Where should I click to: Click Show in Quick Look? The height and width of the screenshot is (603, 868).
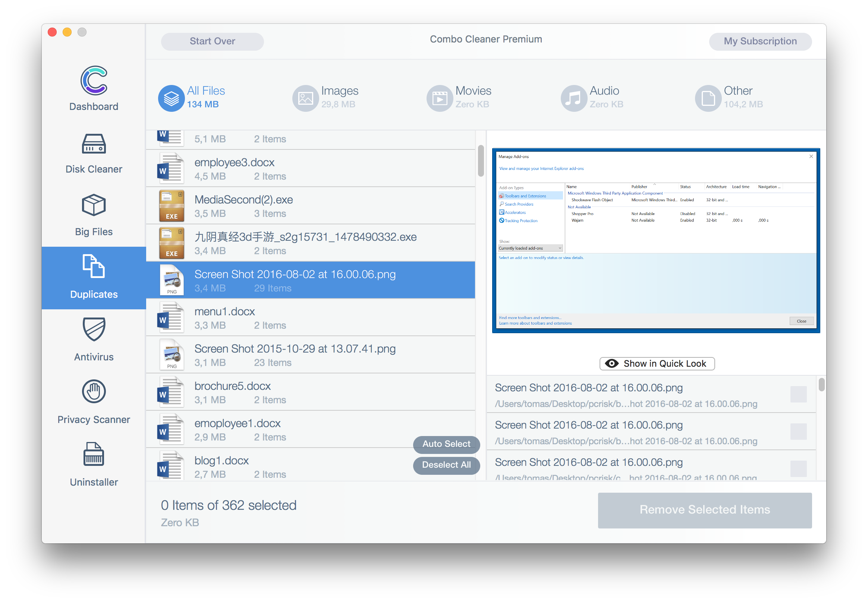657,363
